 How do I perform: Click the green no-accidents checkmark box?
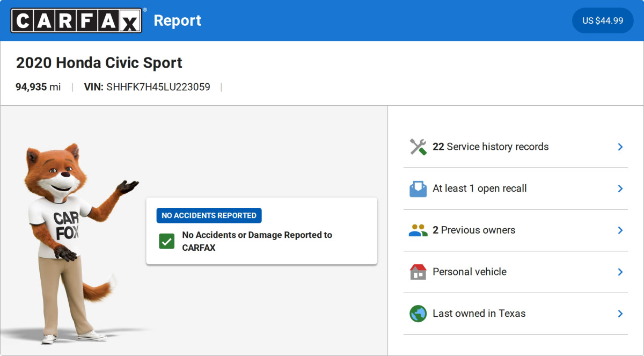166,241
